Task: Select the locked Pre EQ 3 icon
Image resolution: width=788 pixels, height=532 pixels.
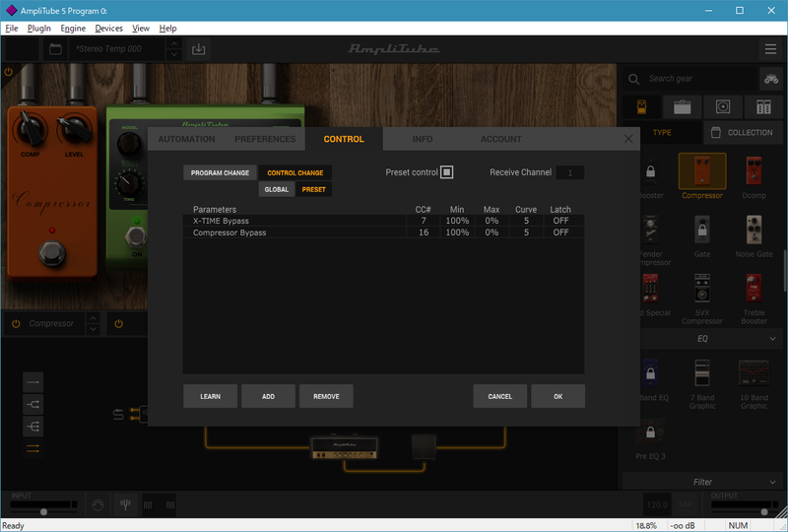Action: pyautogui.click(x=650, y=432)
